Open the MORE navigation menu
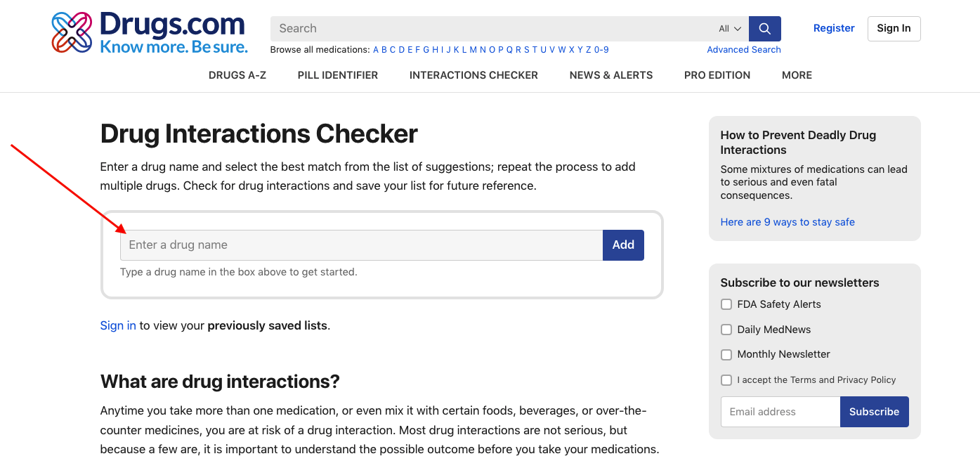 (x=797, y=75)
